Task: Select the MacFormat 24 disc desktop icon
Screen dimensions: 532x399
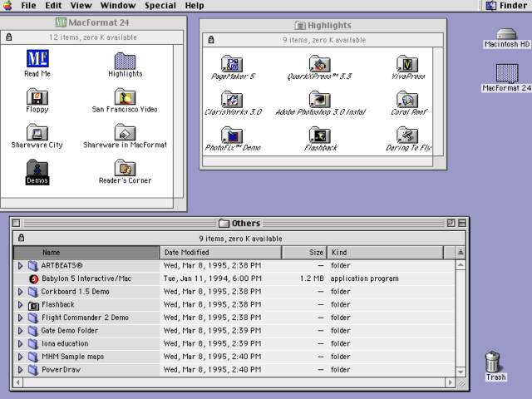Action: click(507, 73)
